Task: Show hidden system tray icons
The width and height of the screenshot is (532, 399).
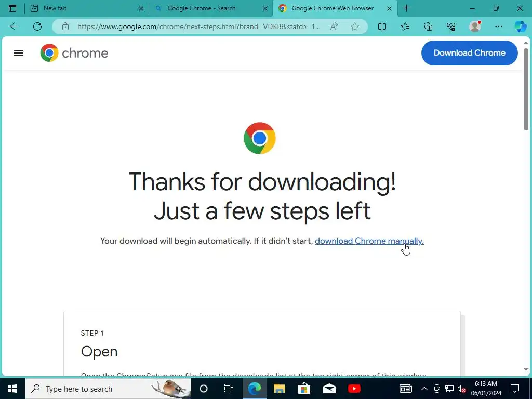Action: click(424, 389)
